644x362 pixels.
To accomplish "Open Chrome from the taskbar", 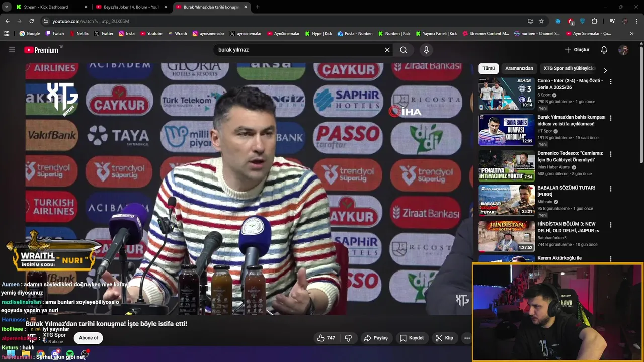I will (40, 354).
